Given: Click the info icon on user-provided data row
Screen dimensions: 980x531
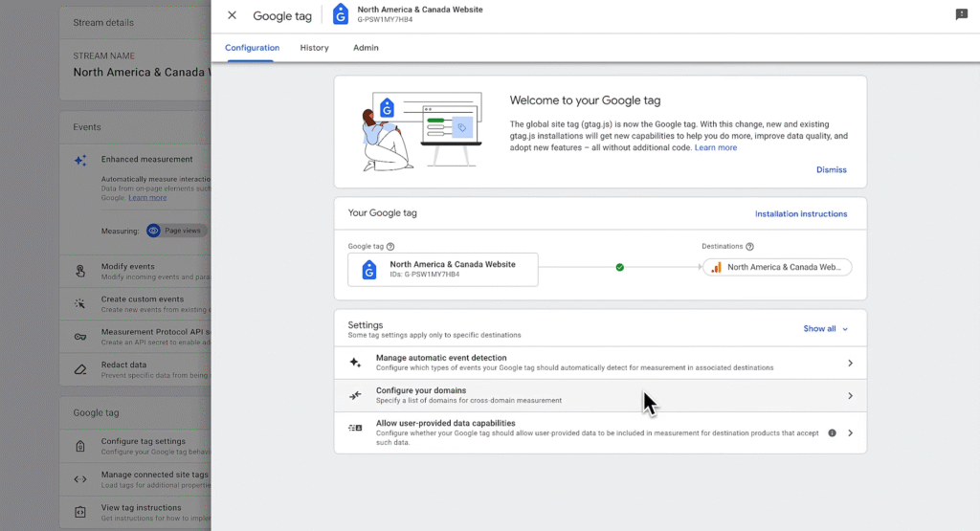Looking at the screenshot, I should pyautogui.click(x=832, y=432).
